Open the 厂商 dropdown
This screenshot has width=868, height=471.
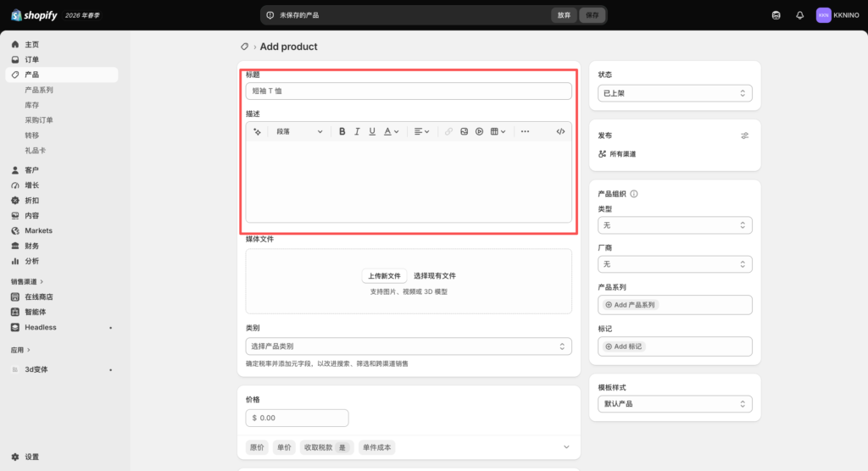(x=675, y=264)
